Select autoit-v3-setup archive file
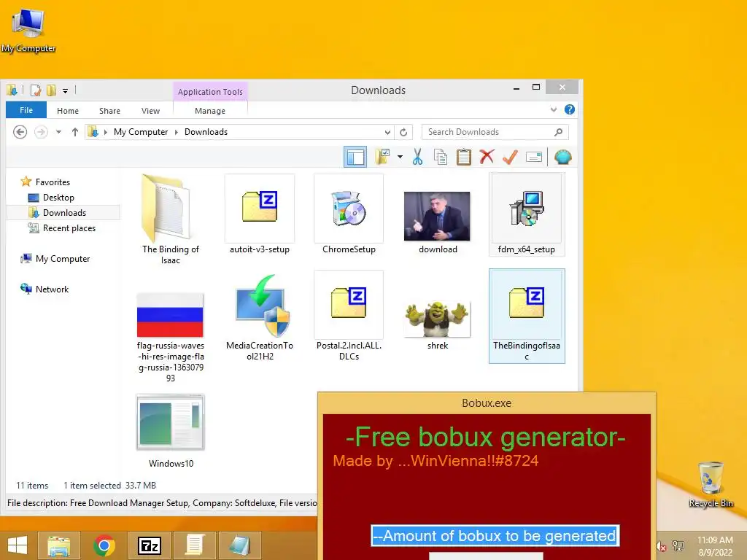 [260, 214]
